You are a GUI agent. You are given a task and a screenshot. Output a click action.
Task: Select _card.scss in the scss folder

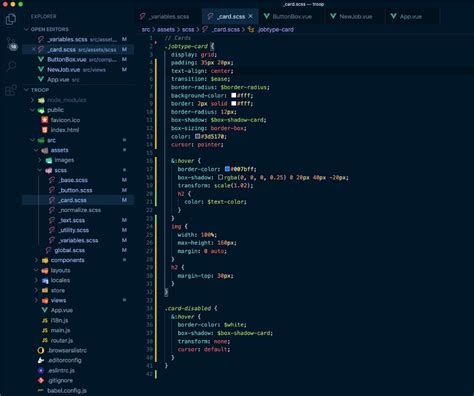click(x=78, y=200)
